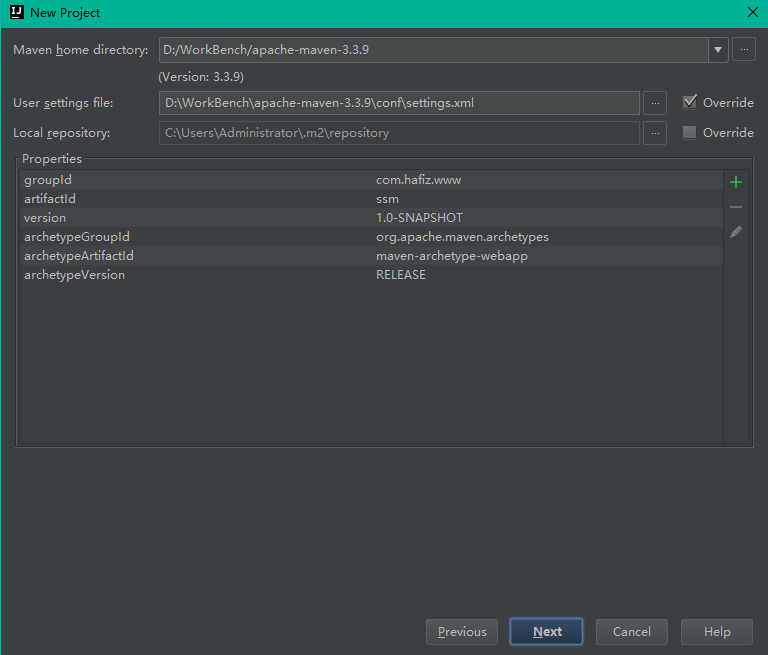This screenshot has width=768, height=655.
Task: Click the Local repository path field
Action: point(399,133)
